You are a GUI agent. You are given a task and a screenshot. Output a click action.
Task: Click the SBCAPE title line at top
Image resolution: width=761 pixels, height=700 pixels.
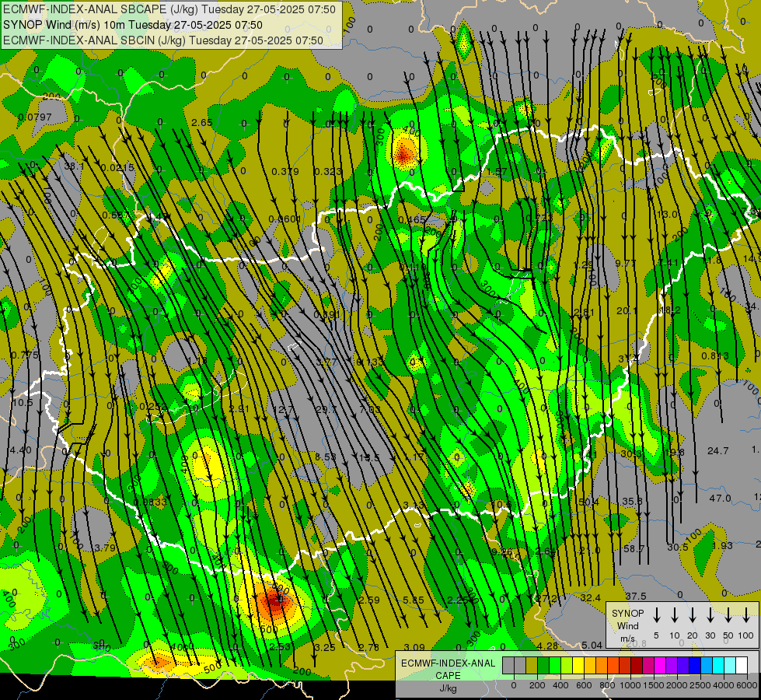click(x=169, y=9)
